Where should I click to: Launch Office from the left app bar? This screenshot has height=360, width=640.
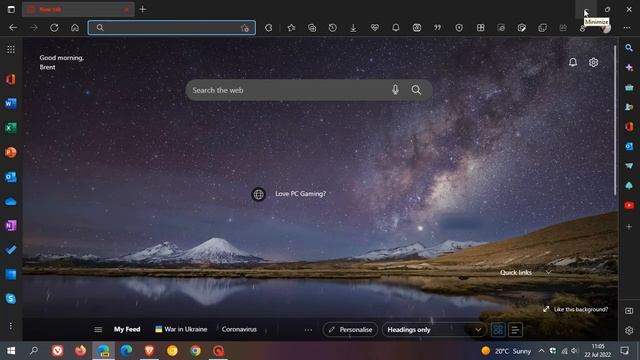pyautogui.click(x=11, y=79)
